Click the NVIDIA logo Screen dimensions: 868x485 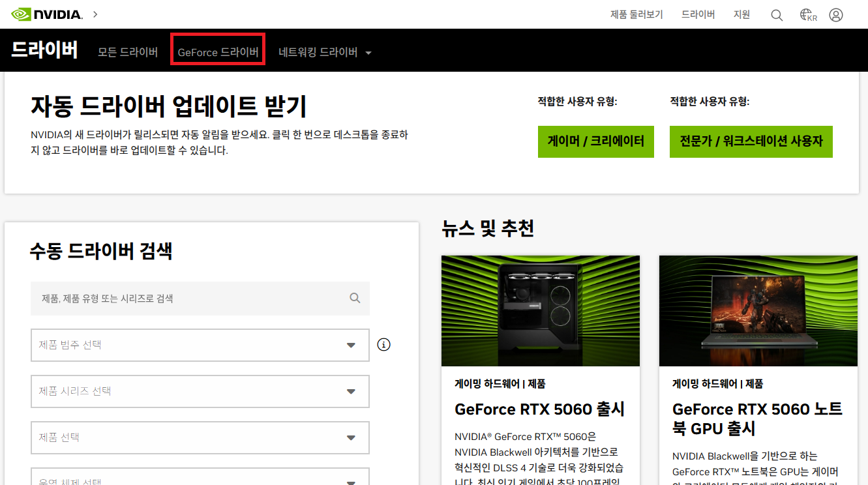[x=47, y=14]
